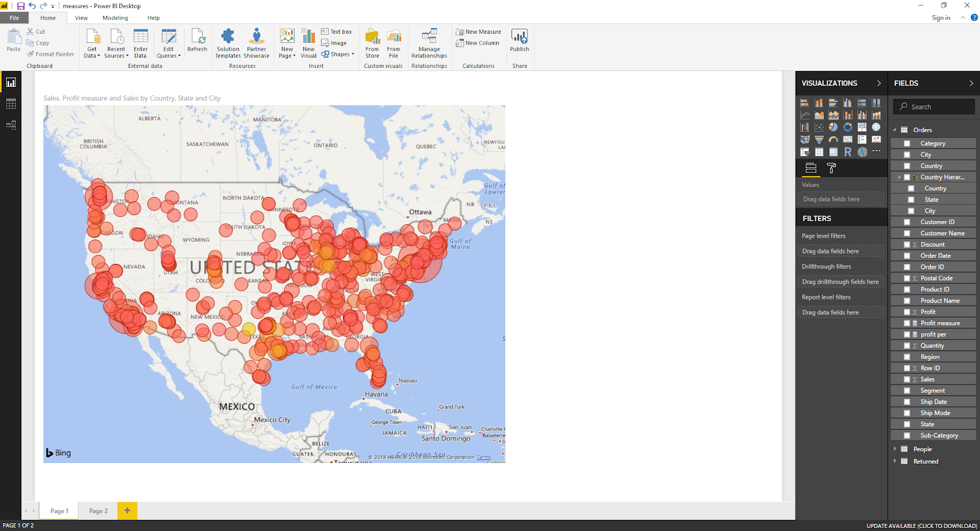This screenshot has height=531, width=980.
Task: Tick the Discount field checkbox
Action: [x=907, y=244]
